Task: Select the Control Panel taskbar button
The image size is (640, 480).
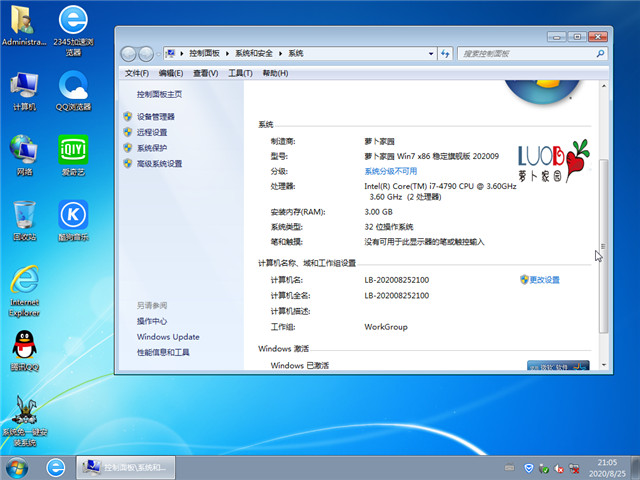Action: point(126,468)
